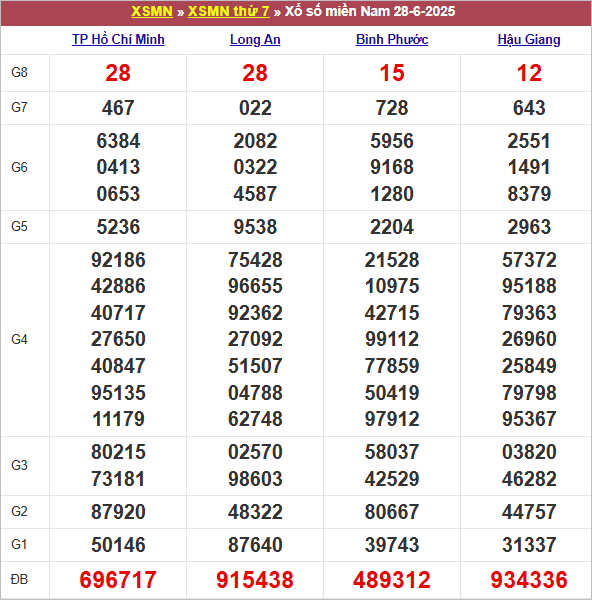Open the XSMN link in the header
Screen dimensions: 592x600
152,11
